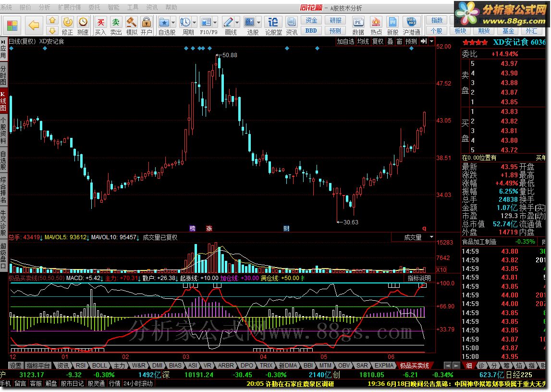
Task: Open 新股 IPO icon
Action: (x=392, y=25)
